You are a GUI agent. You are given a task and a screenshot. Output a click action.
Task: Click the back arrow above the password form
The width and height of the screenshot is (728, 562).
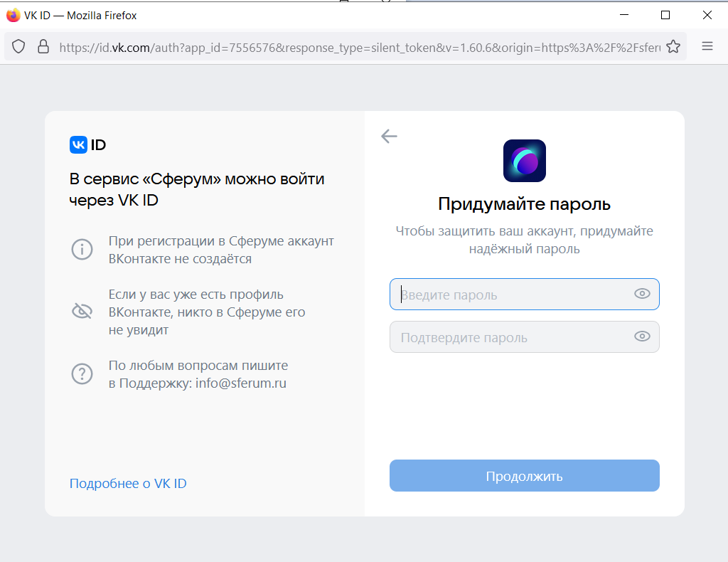coord(389,136)
